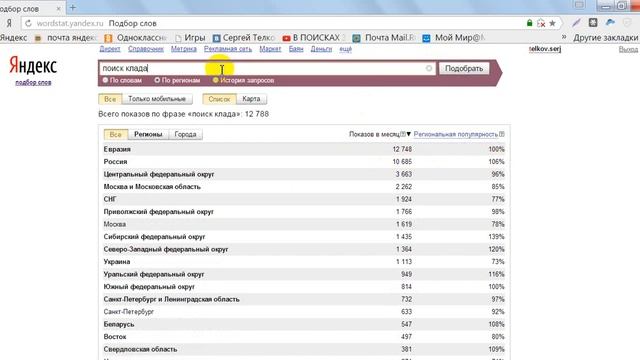Open the почта яндекс bookmark
Image resolution: width=640 pixels, height=360 pixels.
(x=66, y=38)
